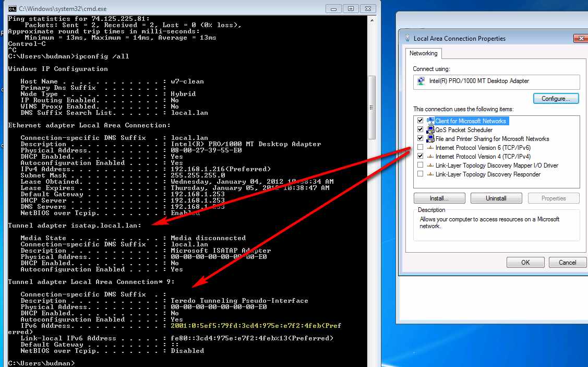This screenshot has height=367, width=588.
Task: Select the Link-Layer Topology Discovery Responder item
Action: (488, 174)
